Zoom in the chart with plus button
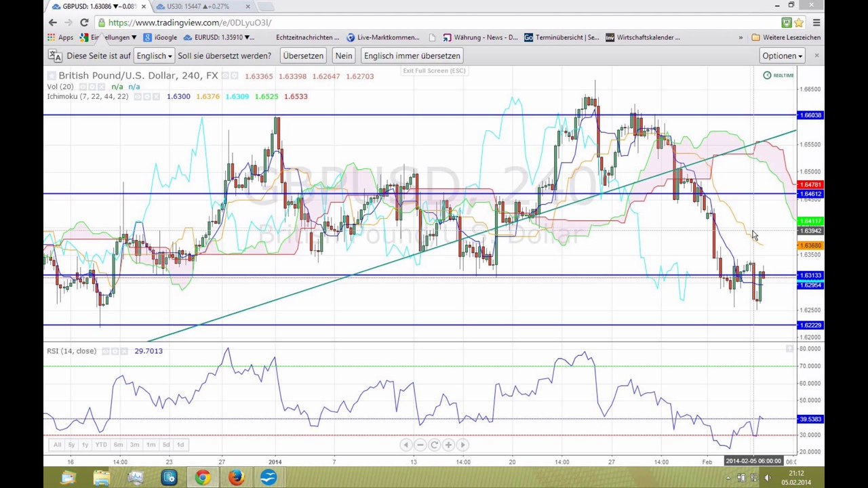868x488 pixels. click(x=448, y=445)
